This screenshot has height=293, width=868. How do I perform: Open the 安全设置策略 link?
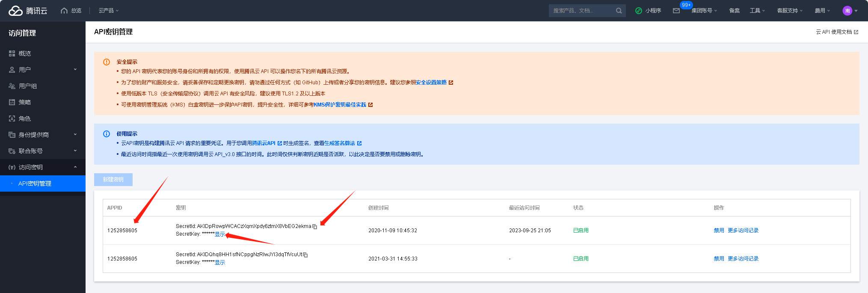point(431,83)
